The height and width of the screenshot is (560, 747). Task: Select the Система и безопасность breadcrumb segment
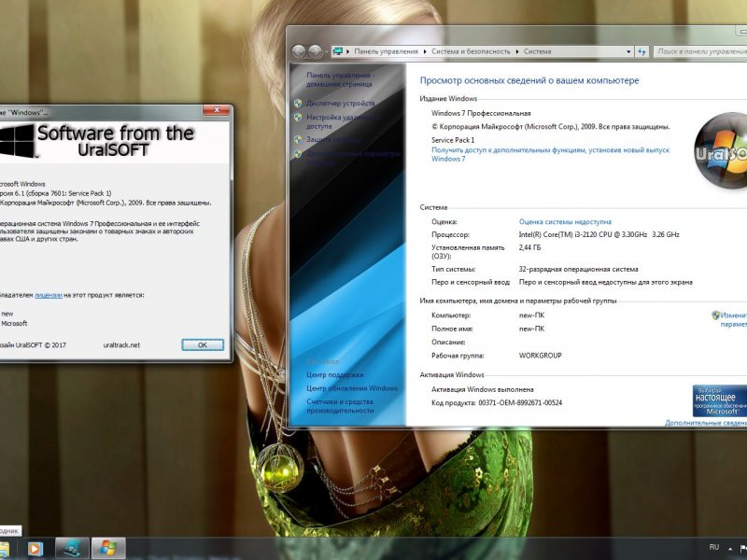[471, 51]
